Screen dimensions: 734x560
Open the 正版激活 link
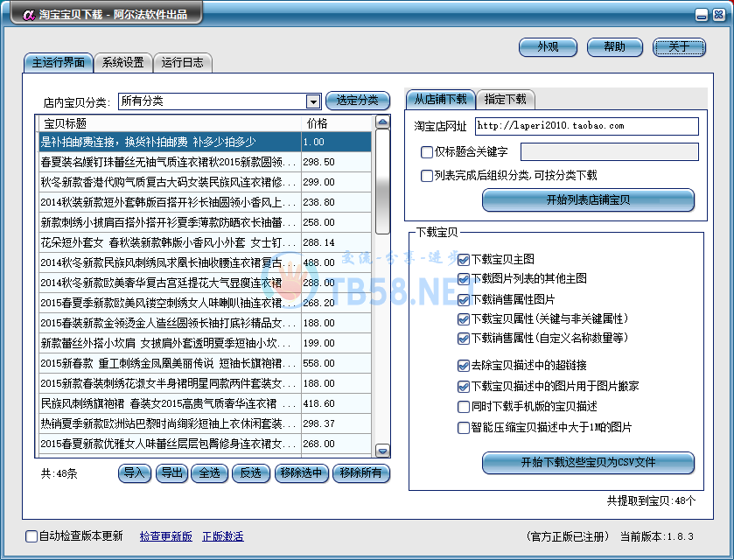pyautogui.click(x=223, y=536)
